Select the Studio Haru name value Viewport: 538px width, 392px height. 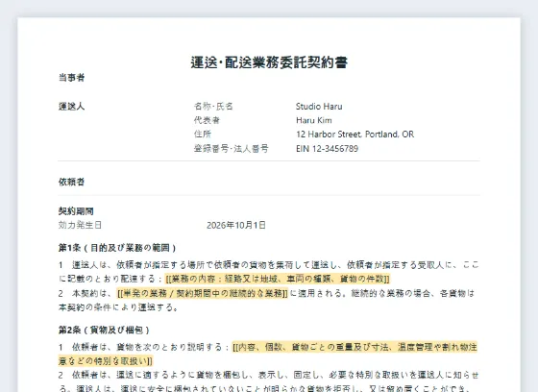(x=319, y=107)
